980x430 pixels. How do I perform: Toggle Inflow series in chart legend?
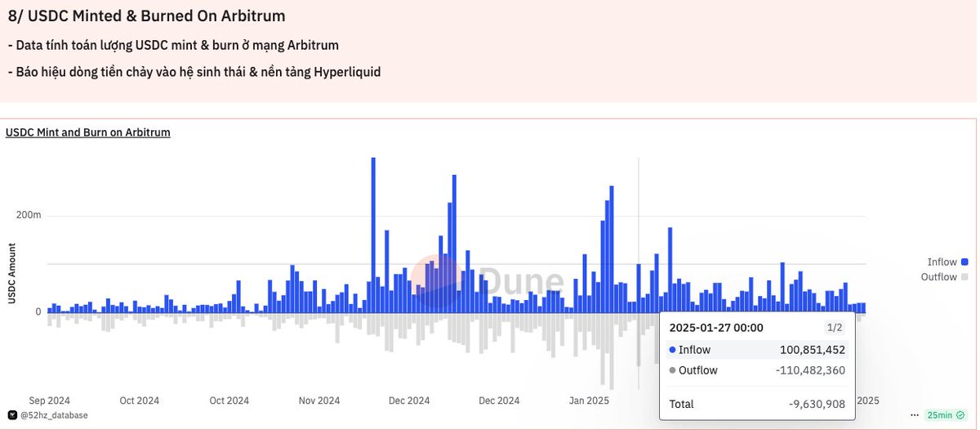point(942,262)
